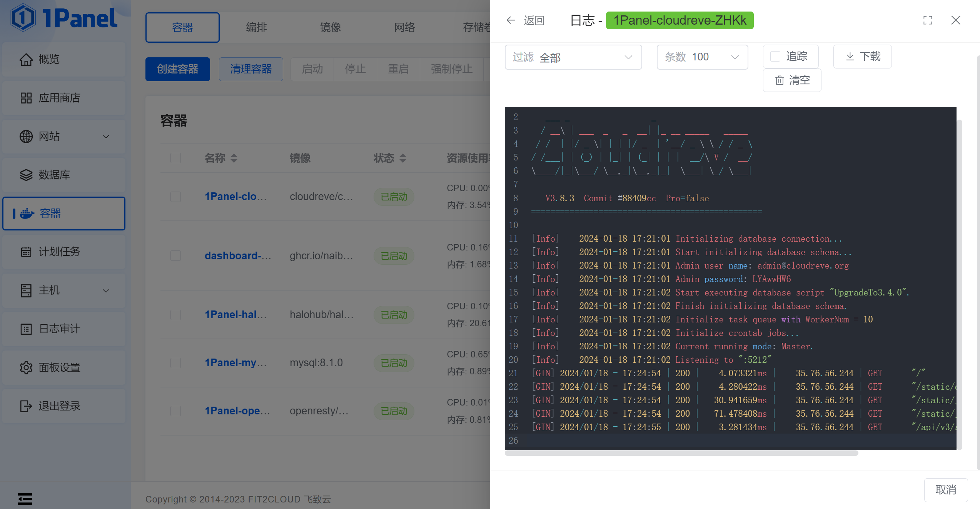
Task: Close the log drawer with X
Action: [x=956, y=20]
